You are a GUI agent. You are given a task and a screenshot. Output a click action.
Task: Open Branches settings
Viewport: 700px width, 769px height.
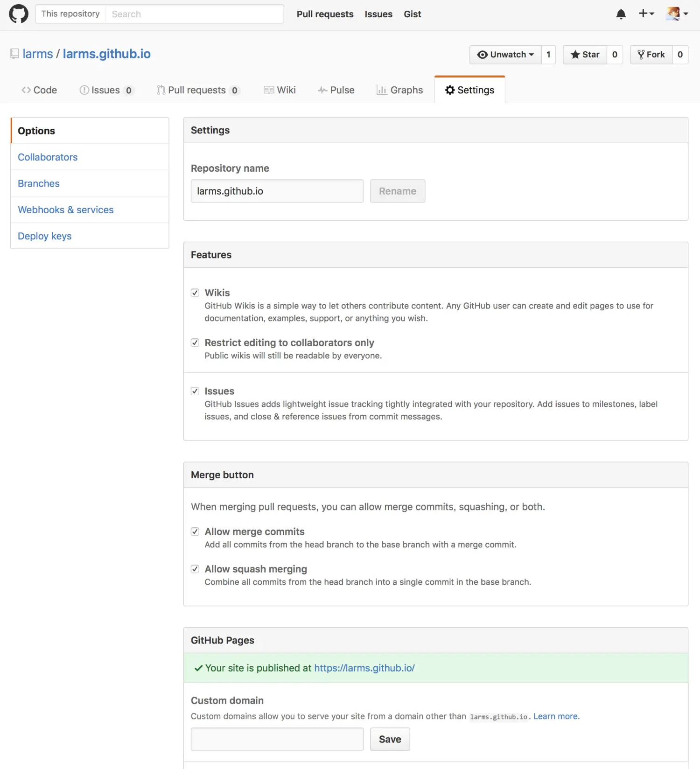click(x=90, y=183)
